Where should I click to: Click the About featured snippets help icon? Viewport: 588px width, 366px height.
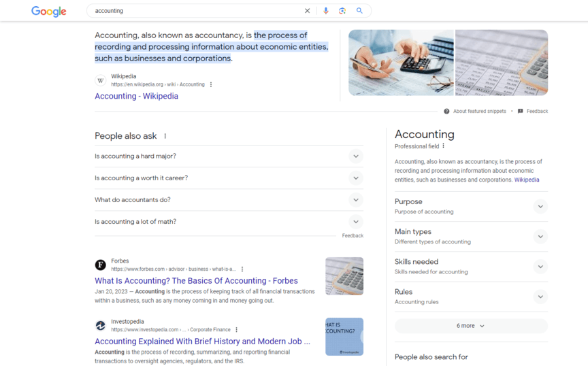[446, 112]
